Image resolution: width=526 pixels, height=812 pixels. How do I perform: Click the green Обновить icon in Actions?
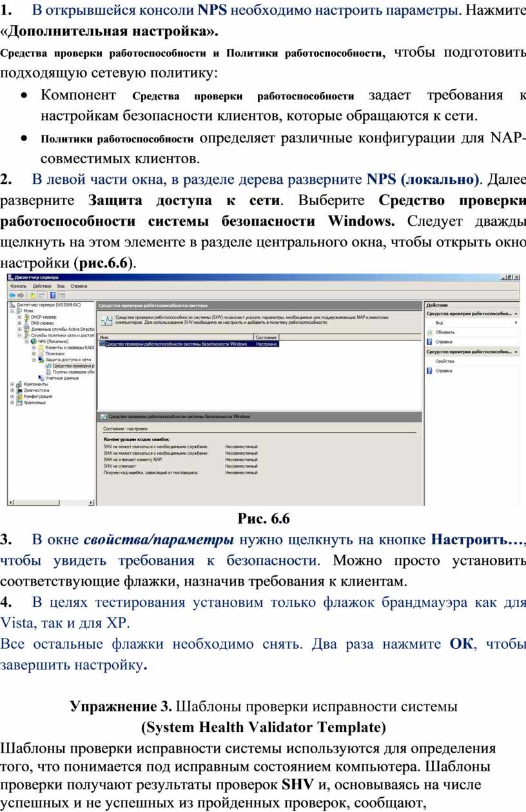coord(429,332)
